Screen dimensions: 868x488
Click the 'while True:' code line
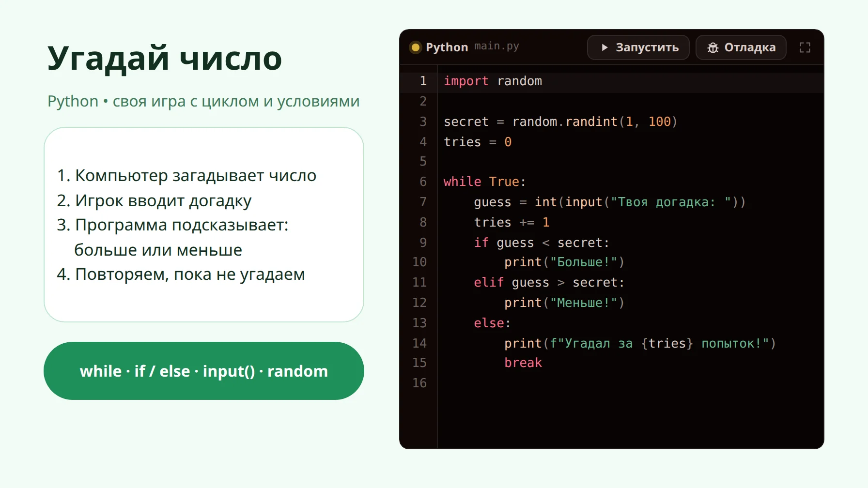484,182
